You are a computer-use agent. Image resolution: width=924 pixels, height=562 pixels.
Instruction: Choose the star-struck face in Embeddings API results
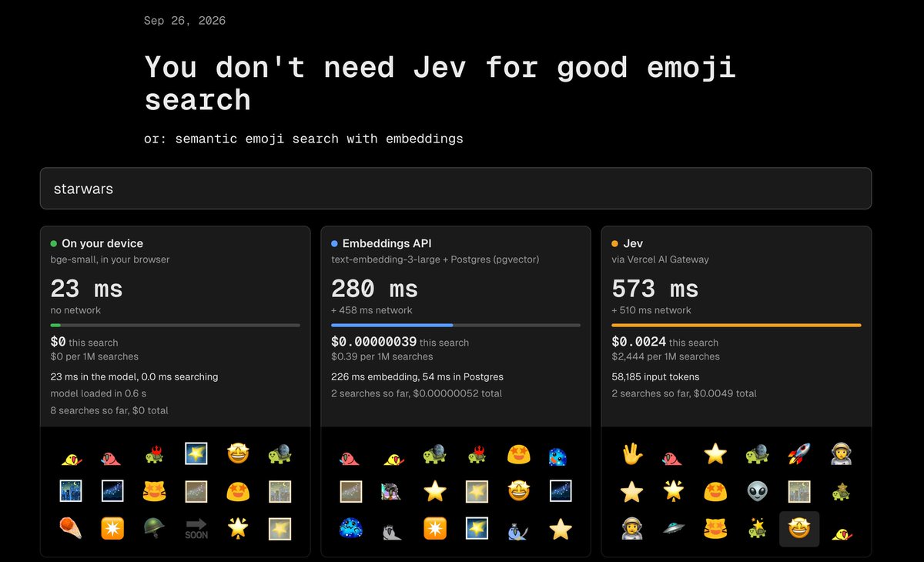point(518,491)
